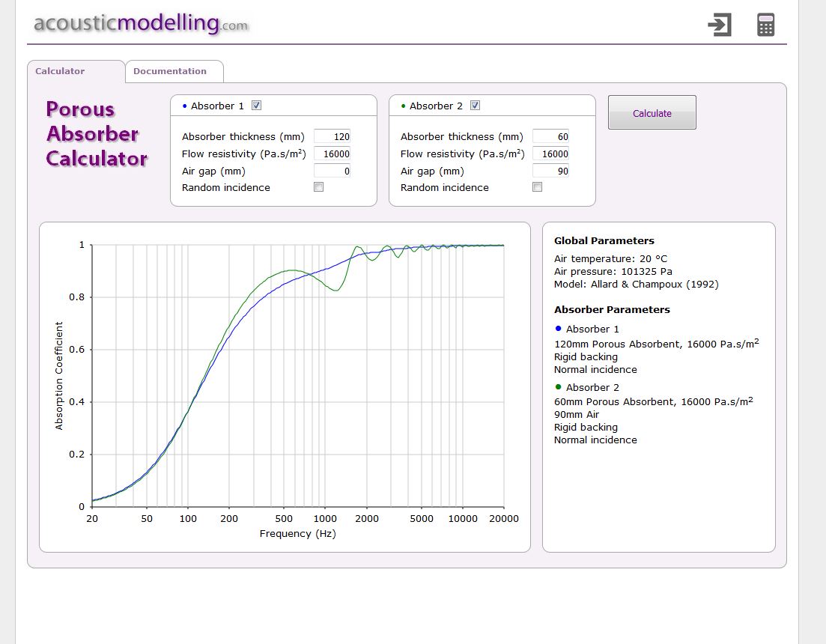Click the blue dot beside Absorber 1 header
This screenshot has width=826, height=644.
click(184, 106)
